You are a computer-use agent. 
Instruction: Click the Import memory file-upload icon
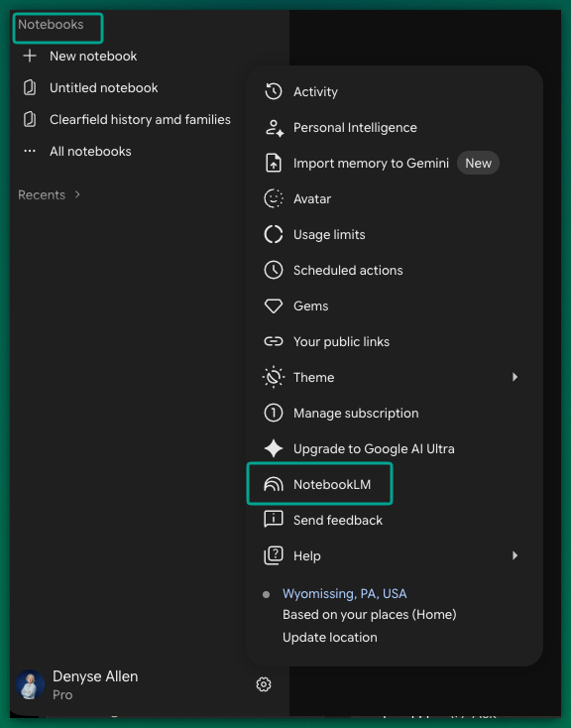tap(274, 163)
